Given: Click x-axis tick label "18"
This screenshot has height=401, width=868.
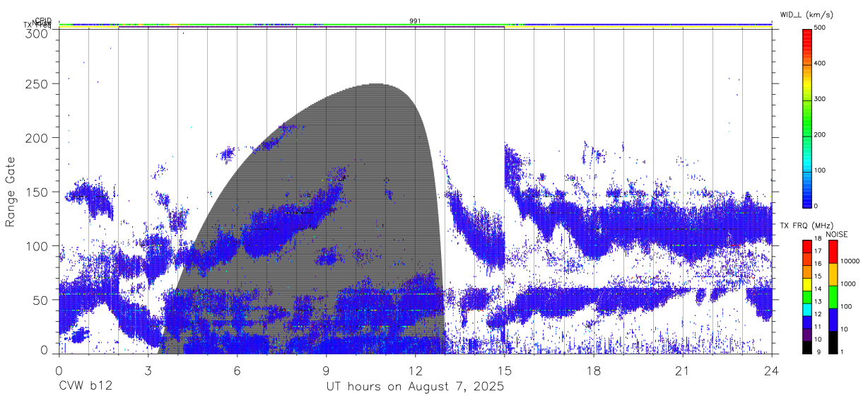Looking at the screenshot, I should (x=593, y=371).
